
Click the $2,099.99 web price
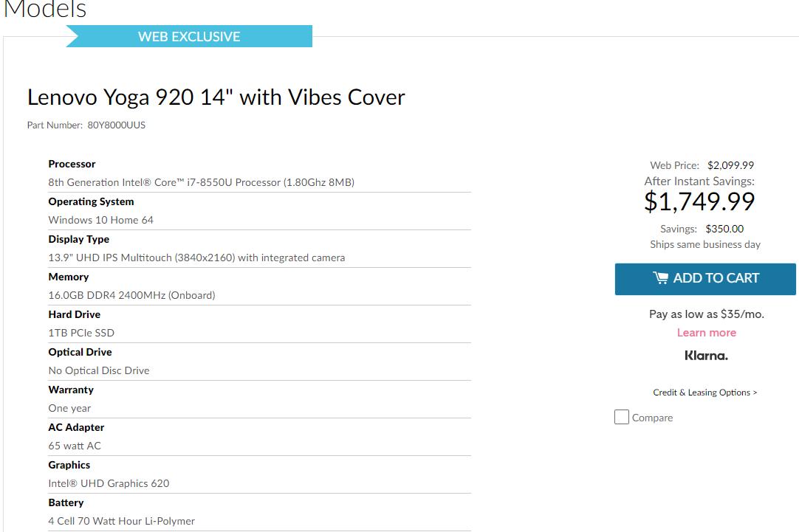tap(730, 165)
